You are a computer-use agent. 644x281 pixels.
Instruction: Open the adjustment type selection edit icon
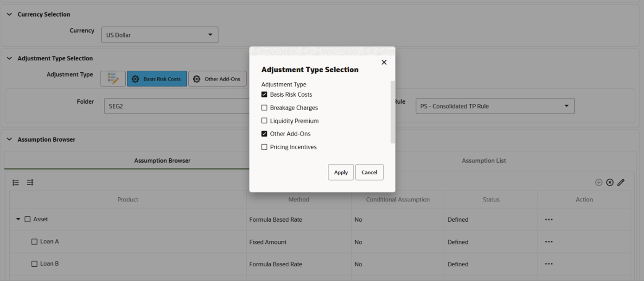(112, 78)
